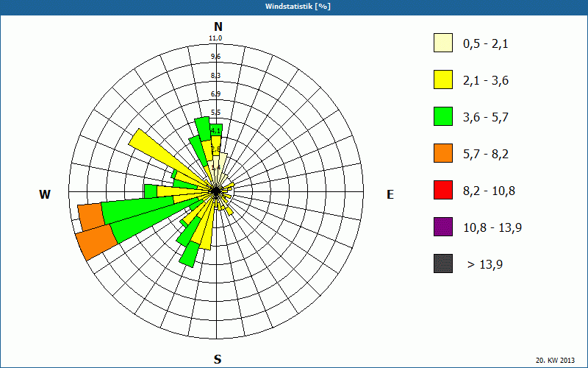Viewport: 588px width, 368px height.
Task: Click the 6,9 radial axis value
Action: pos(215,94)
